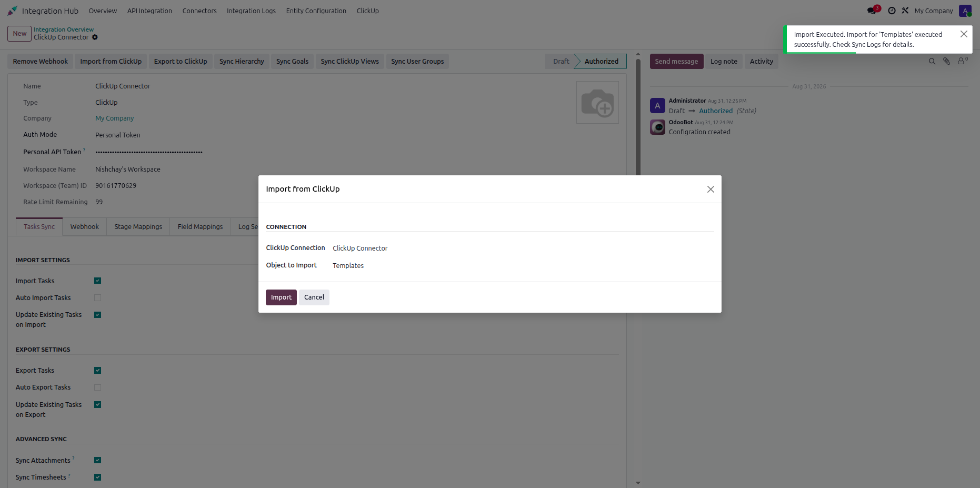Toggle the Import Tasks checkbox
980x488 pixels.
[x=97, y=281]
